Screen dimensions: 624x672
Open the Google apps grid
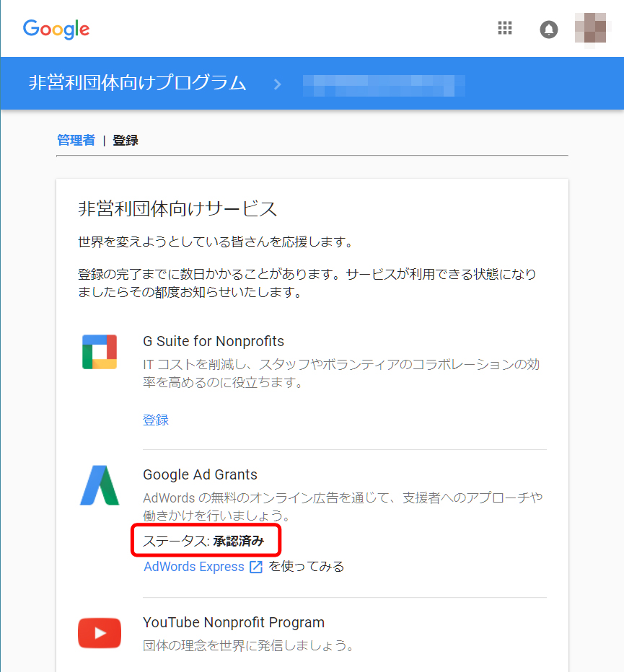(x=505, y=28)
